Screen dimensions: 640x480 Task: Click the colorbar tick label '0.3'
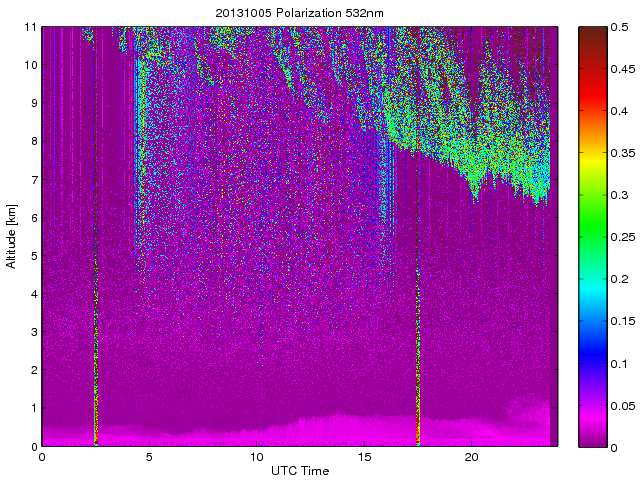pyautogui.click(x=619, y=195)
